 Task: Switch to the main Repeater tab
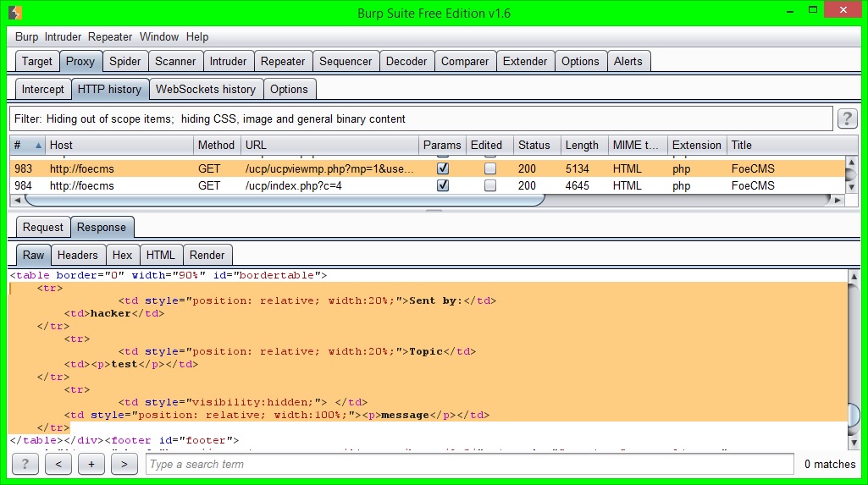(x=283, y=62)
